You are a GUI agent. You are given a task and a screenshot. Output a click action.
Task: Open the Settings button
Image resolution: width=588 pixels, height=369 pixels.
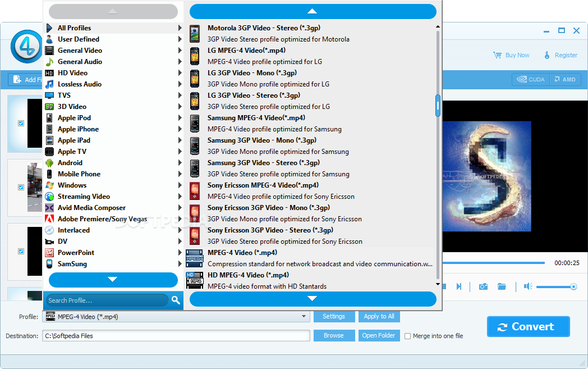[x=334, y=316]
